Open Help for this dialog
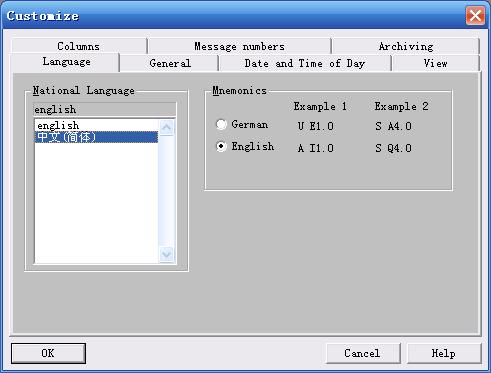The height and width of the screenshot is (373, 491). pyautogui.click(x=444, y=353)
